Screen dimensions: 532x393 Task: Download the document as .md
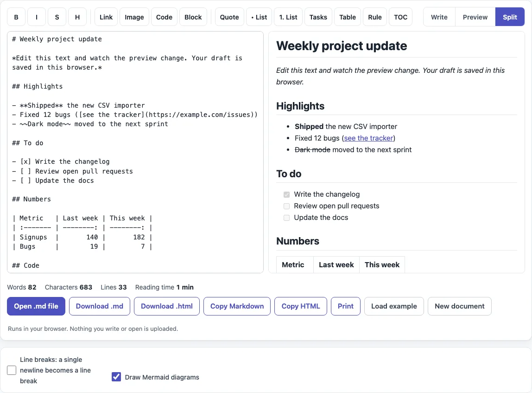coord(100,306)
